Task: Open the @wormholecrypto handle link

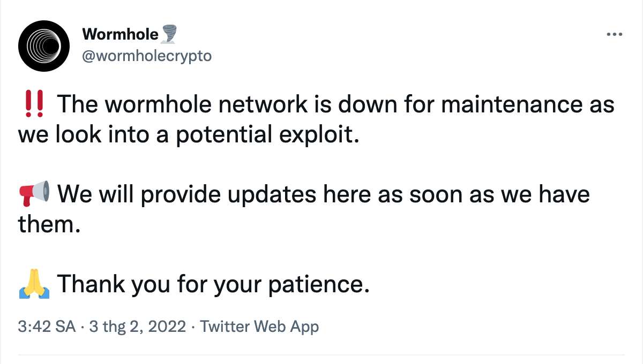Action: (x=146, y=56)
